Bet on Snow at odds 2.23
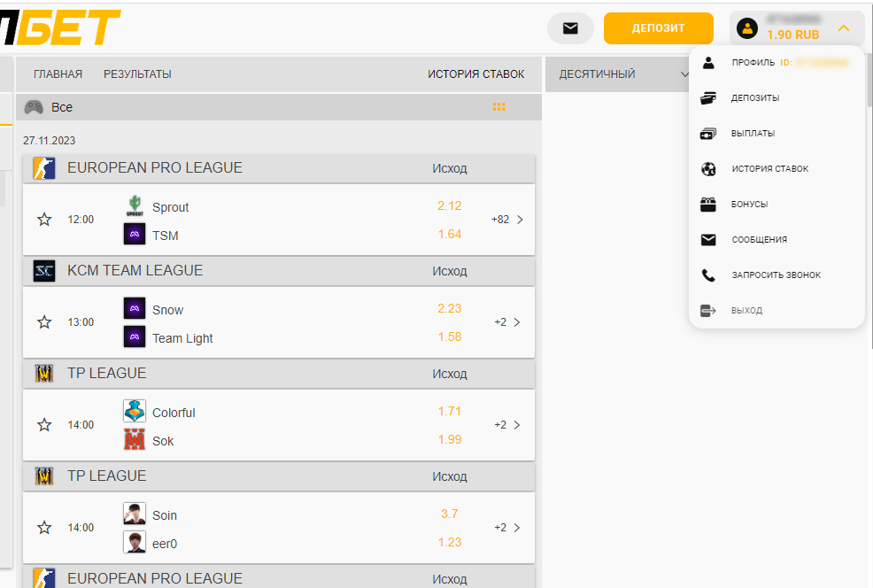 [x=449, y=308]
